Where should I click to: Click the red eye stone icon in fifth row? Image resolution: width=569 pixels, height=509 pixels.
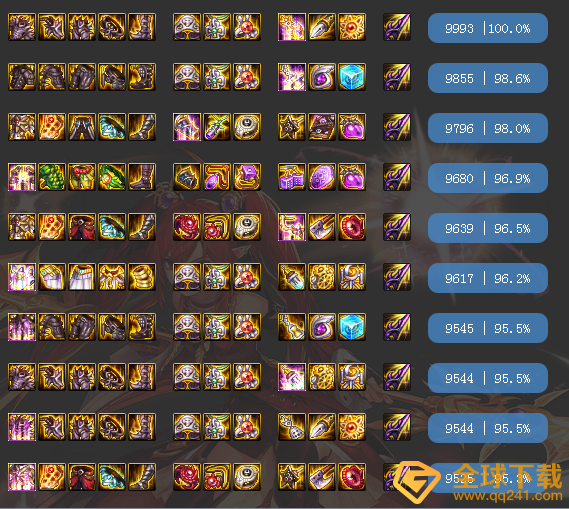tap(352, 227)
